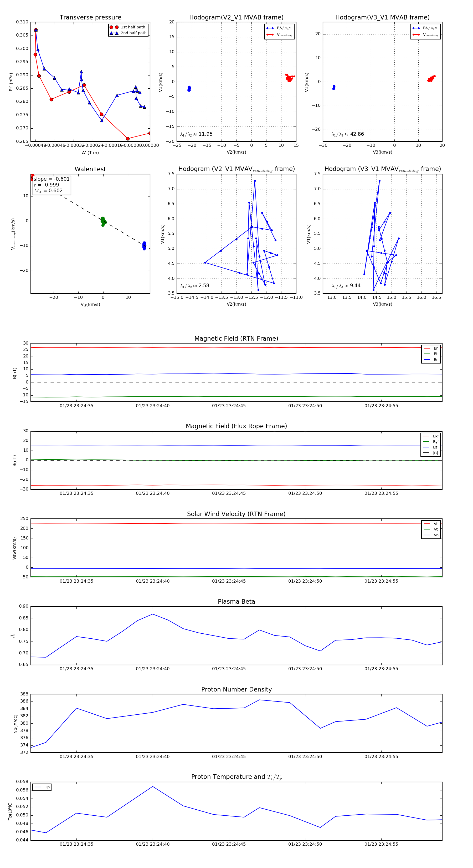Screen dimensions: 473x868
Task: Click 'Proton Temperature and Te/Tp' title
Action: 236,777
